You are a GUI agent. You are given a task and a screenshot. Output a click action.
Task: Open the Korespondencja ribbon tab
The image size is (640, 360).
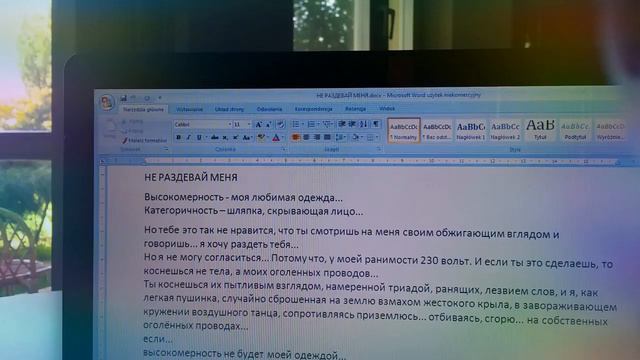click(313, 109)
